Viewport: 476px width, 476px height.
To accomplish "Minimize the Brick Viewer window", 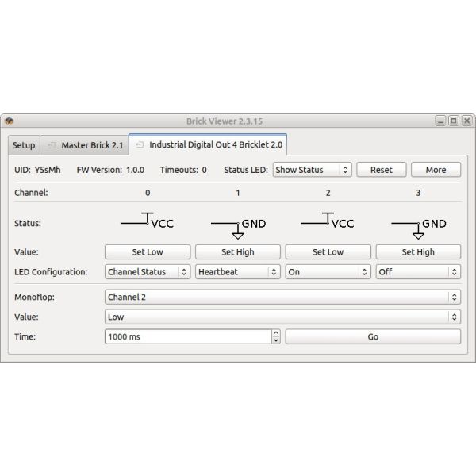I will pyautogui.click(x=440, y=121).
